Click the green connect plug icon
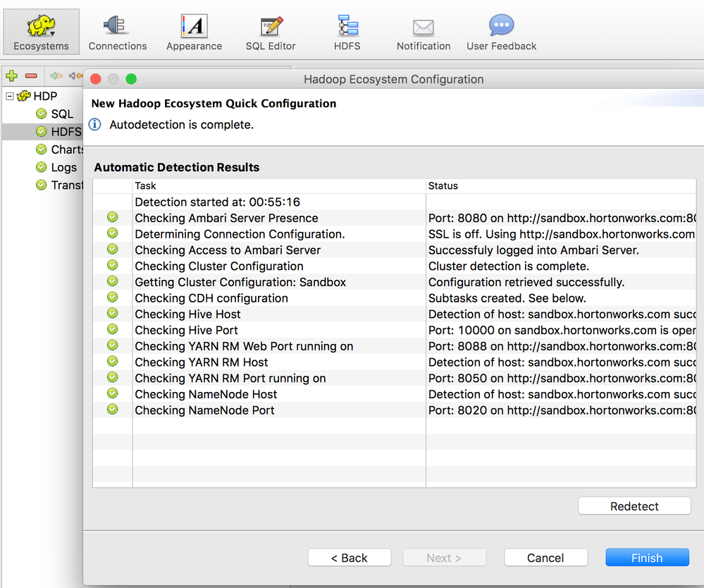 pyautogui.click(x=56, y=75)
